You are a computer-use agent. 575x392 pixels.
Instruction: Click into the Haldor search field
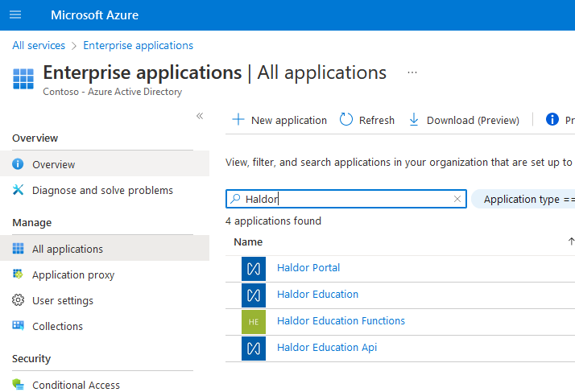coord(346,199)
